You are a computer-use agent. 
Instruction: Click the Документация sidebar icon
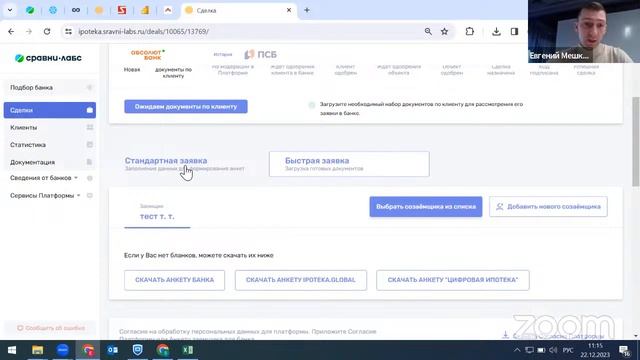(x=90, y=162)
